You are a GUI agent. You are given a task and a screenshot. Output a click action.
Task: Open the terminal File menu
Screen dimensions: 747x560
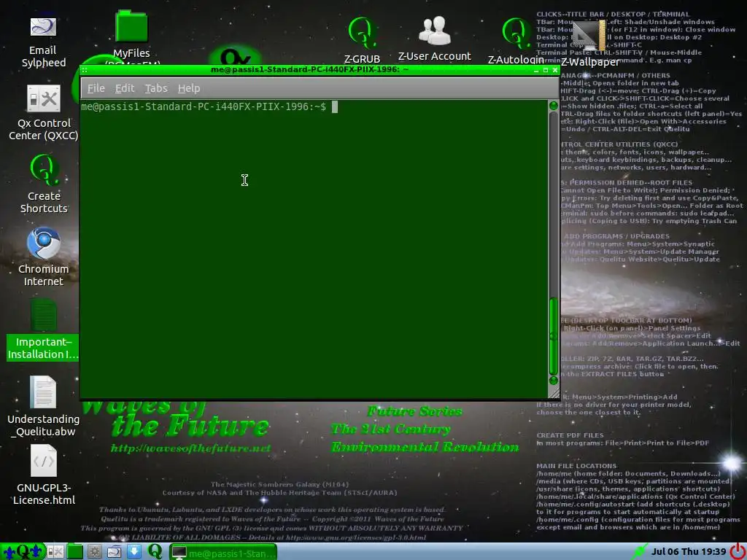pyautogui.click(x=96, y=88)
